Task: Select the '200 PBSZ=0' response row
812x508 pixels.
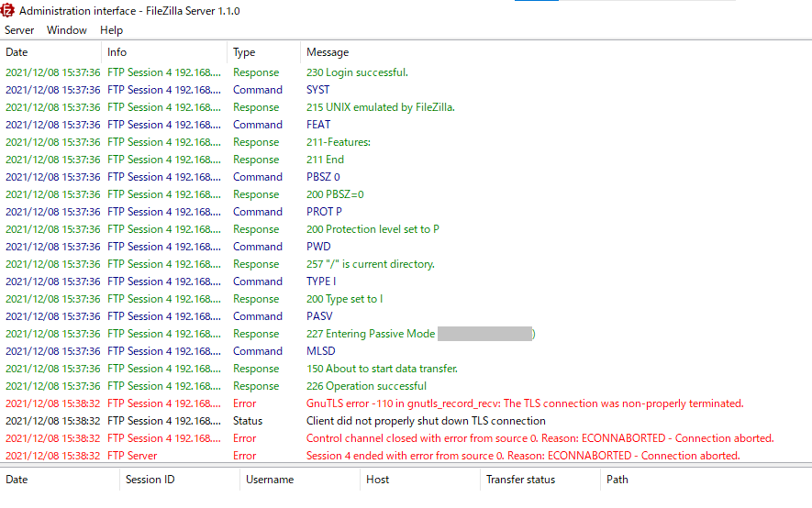Action: click(406, 194)
